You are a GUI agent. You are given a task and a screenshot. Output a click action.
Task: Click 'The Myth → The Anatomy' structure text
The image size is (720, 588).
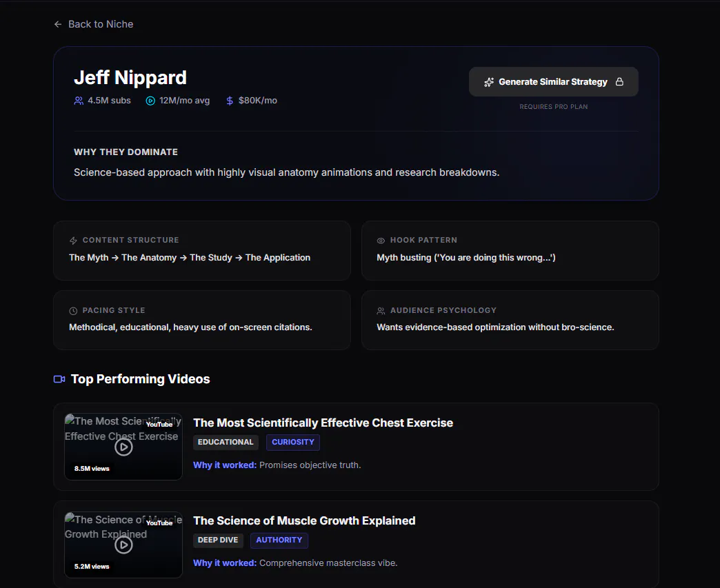point(190,258)
